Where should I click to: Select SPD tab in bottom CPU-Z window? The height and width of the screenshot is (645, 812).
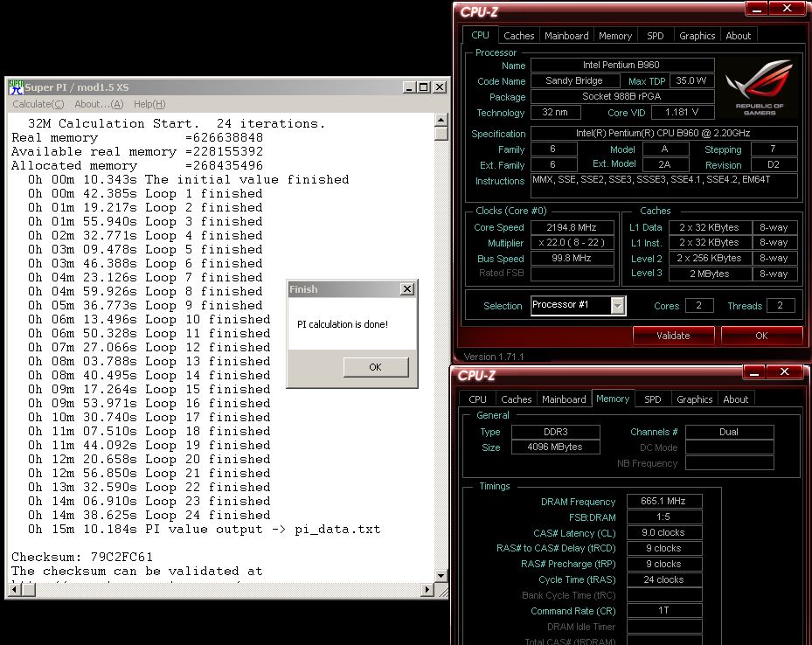653,399
